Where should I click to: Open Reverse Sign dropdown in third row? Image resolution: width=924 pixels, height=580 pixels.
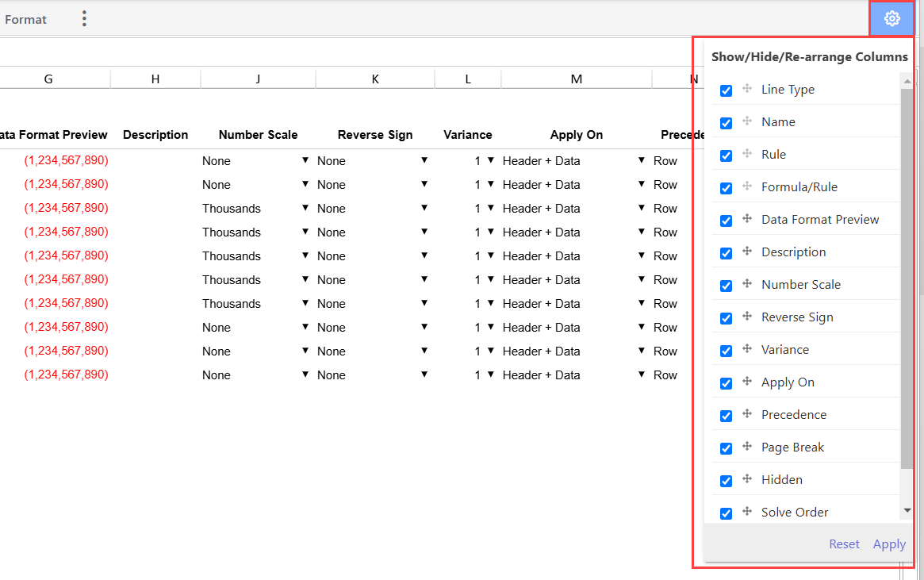[424, 208]
